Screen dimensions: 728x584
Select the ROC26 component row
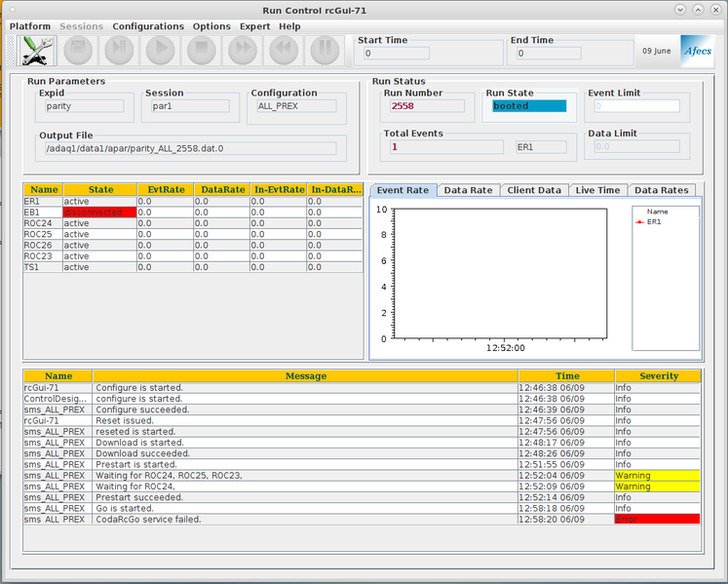pyautogui.click(x=193, y=246)
